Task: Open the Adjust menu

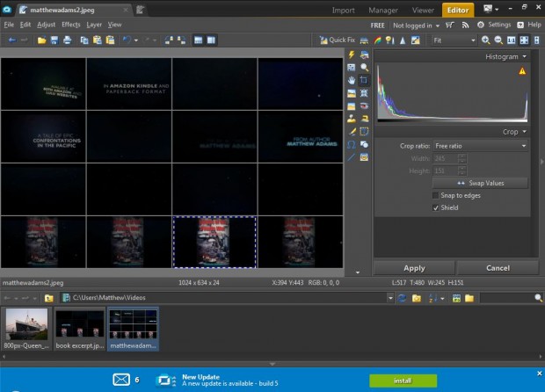Action: (x=47, y=25)
